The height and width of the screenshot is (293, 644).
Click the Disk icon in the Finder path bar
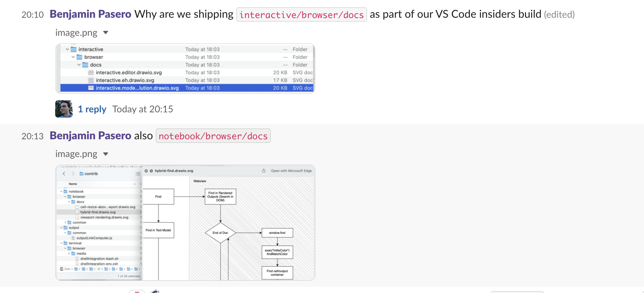61,269
